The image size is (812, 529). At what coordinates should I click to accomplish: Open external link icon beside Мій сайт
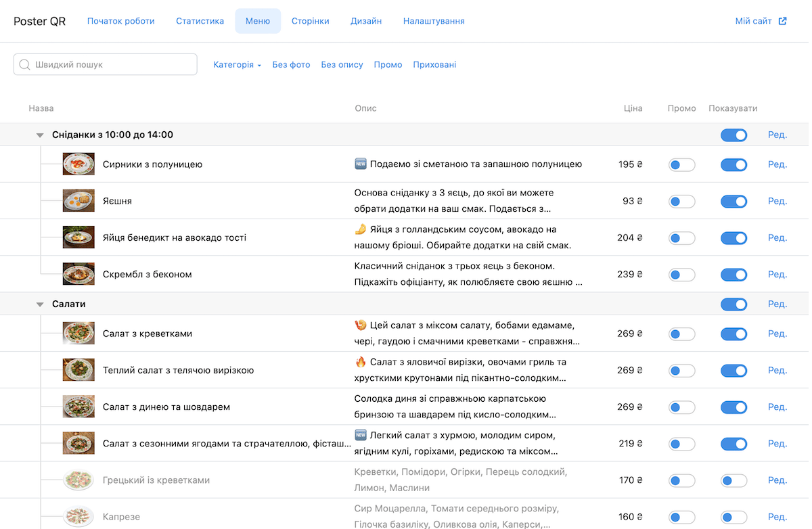(x=783, y=21)
